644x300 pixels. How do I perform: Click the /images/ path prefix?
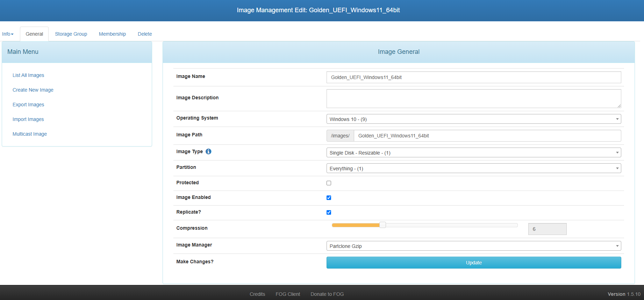[x=340, y=136]
